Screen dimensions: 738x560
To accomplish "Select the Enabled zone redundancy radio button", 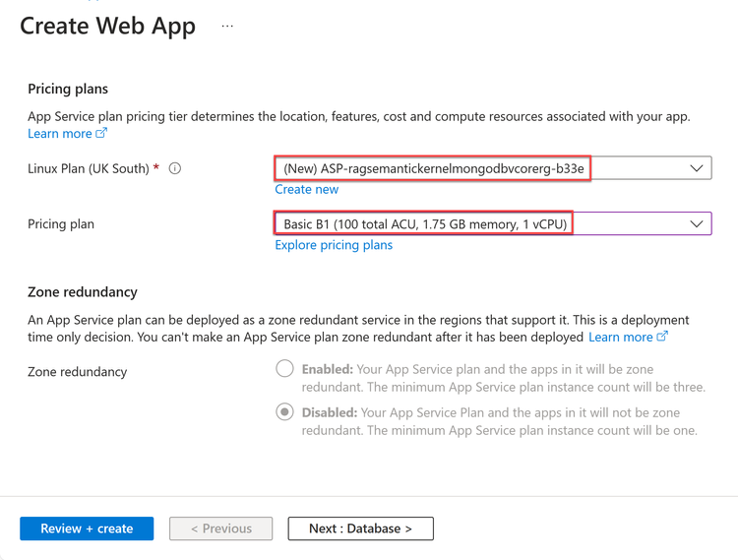I will [x=284, y=368].
